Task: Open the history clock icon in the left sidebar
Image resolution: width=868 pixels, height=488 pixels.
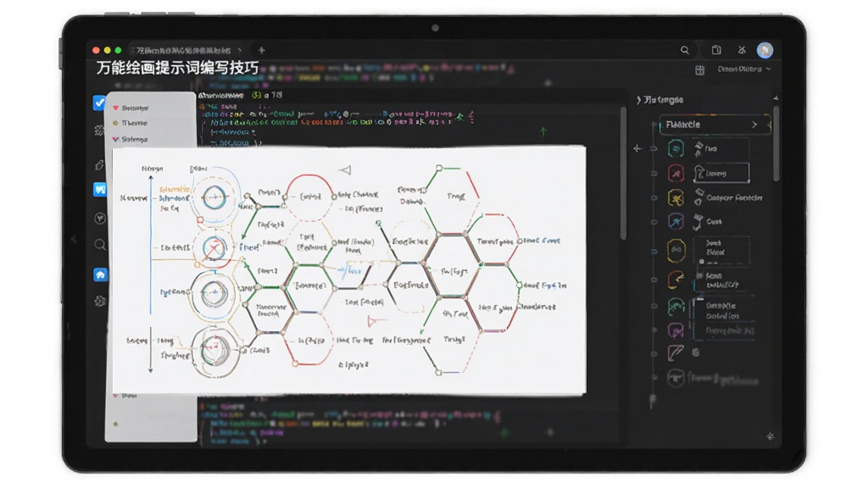Action: pyautogui.click(x=100, y=218)
